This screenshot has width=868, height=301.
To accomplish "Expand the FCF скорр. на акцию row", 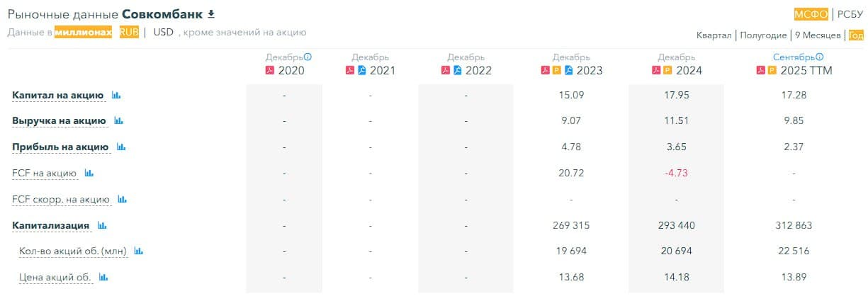I will coord(61,200).
